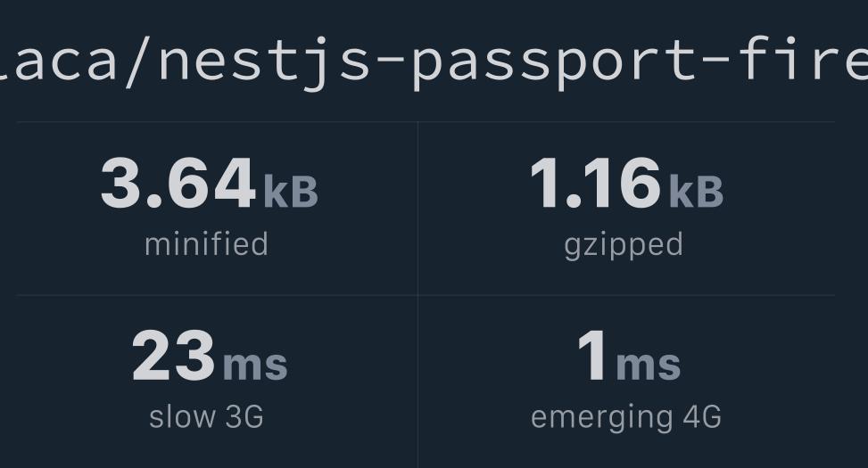
Task: Click the slash in the package name
Action: coord(137,61)
